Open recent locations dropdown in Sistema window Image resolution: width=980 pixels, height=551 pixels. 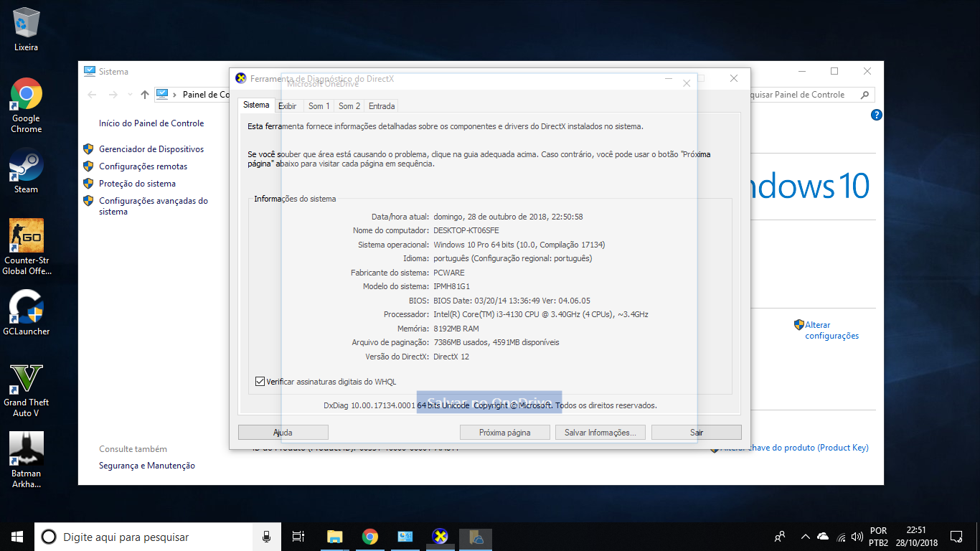pyautogui.click(x=130, y=95)
